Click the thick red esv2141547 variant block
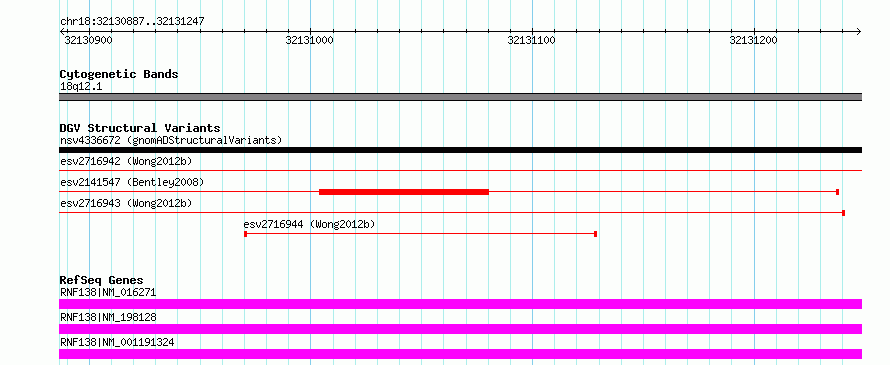Image resolution: width=890 pixels, height=365 pixels. pyautogui.click(x=404, y=192)
